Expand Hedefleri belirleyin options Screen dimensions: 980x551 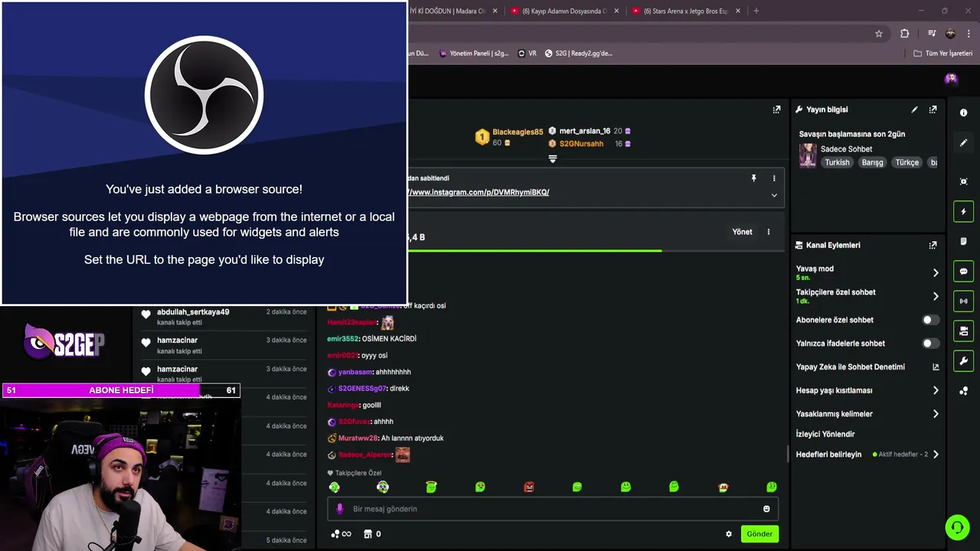936,455
